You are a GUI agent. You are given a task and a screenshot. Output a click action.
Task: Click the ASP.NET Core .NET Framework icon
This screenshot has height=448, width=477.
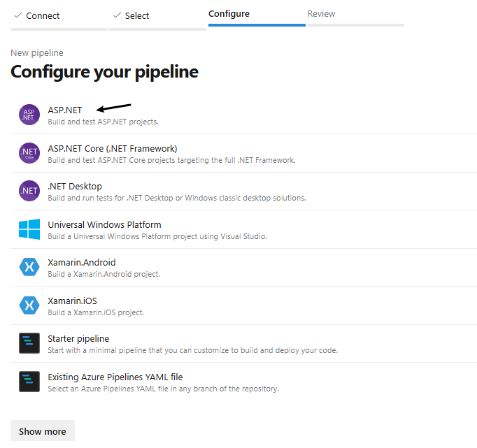pyautogui.click(x=29, y=153)
